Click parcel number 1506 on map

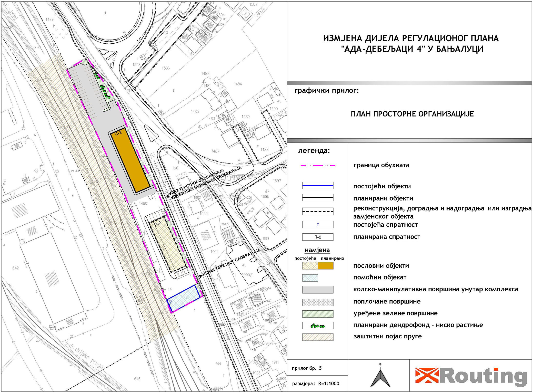click(166, 68)
